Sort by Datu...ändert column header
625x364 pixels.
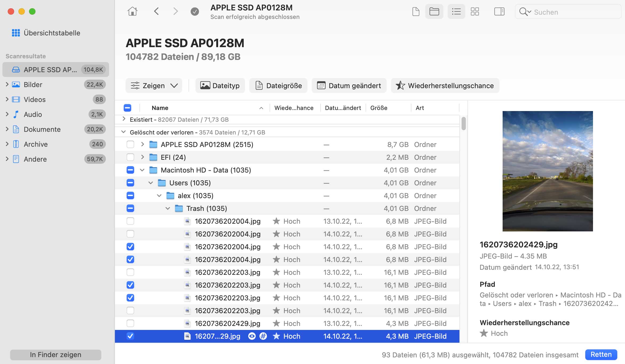[343, 108]
